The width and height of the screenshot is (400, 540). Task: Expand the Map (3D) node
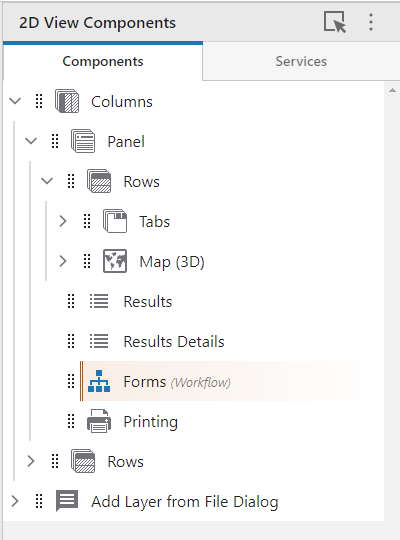tap(63, 261)
